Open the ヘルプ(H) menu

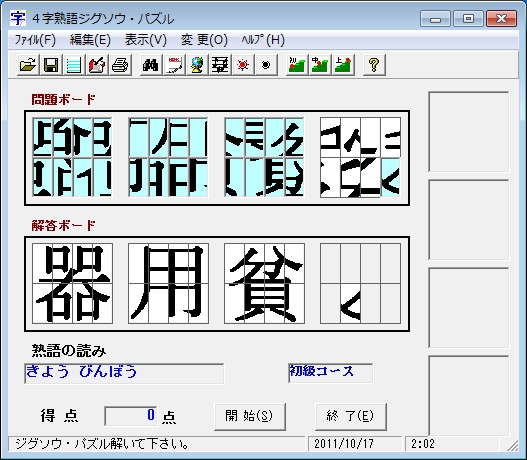coord(263,40)
